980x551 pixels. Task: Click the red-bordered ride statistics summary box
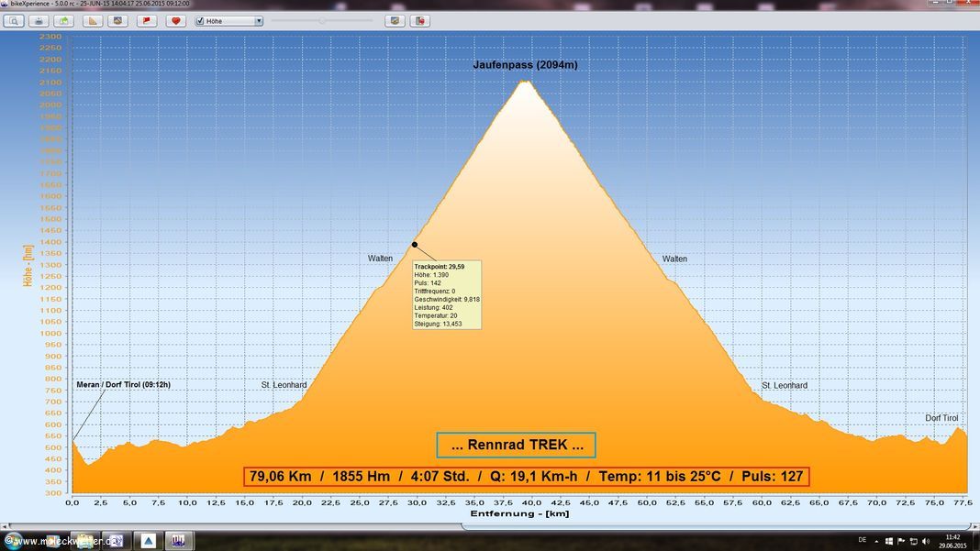[526, 477]
